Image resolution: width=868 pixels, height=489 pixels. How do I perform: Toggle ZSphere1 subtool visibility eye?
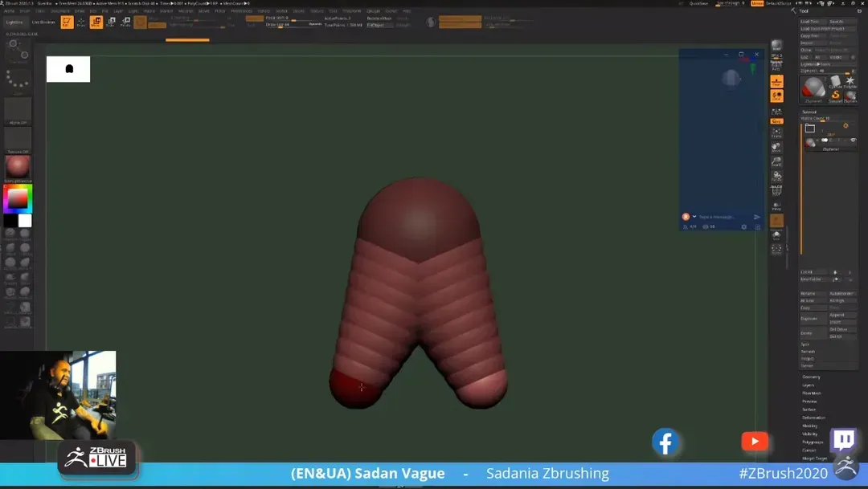pos(853,141)
